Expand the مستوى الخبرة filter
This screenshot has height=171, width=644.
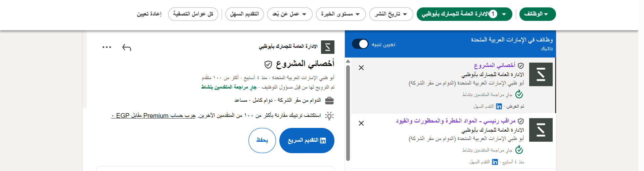[341, 14]
